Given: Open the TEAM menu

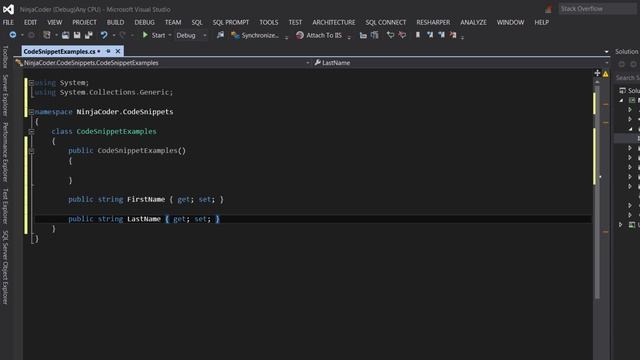Looking at the screenshot, I should (x=173, y=22).
